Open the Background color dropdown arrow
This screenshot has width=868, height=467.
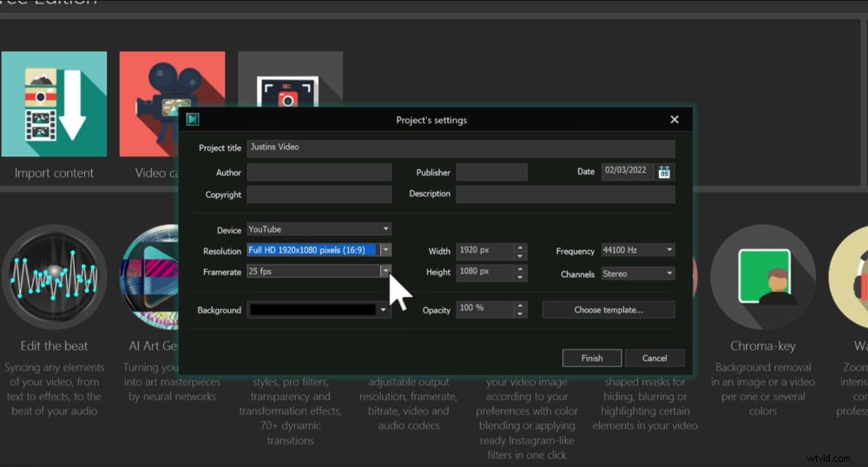tap(383, 310)
